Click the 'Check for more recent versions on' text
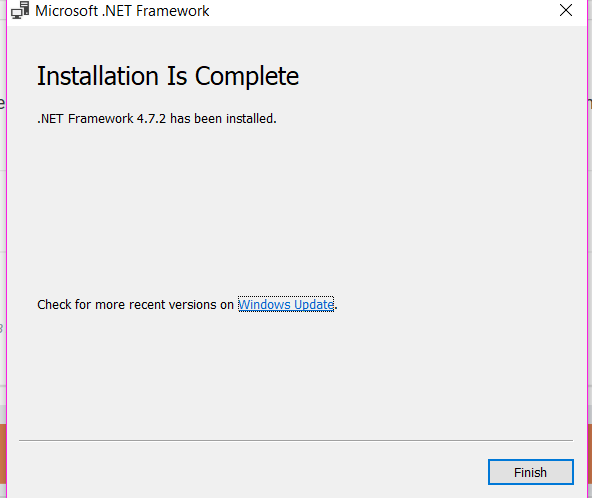Image resolution: width=592 pixels, height=498 pixels. [x=136, y=304]
